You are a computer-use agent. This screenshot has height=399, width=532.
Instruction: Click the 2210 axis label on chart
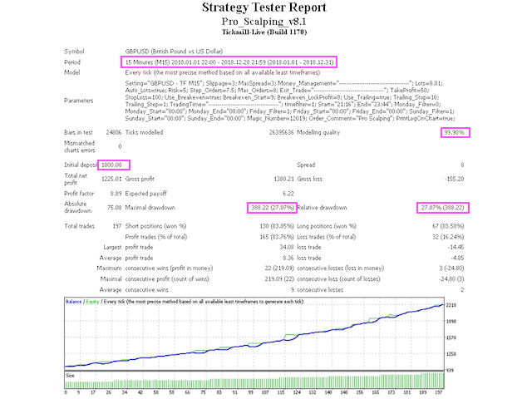(451, 305)
